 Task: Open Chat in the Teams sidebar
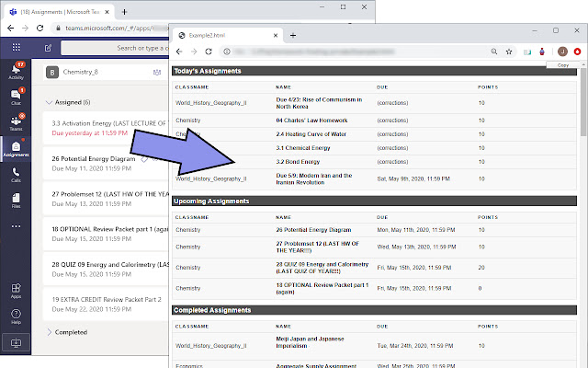point(16,96)
